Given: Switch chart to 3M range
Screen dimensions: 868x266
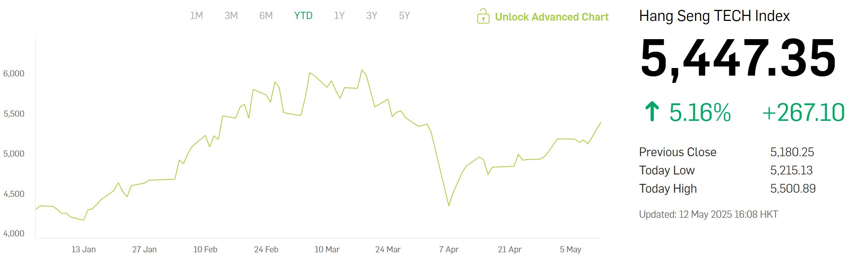Looking at the screenshot, I should [x=231, y=16].
